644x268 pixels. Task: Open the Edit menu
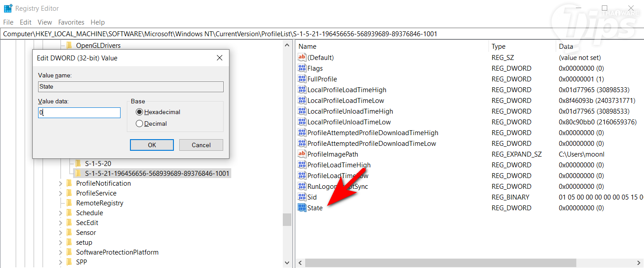click(x=26, y=22)
